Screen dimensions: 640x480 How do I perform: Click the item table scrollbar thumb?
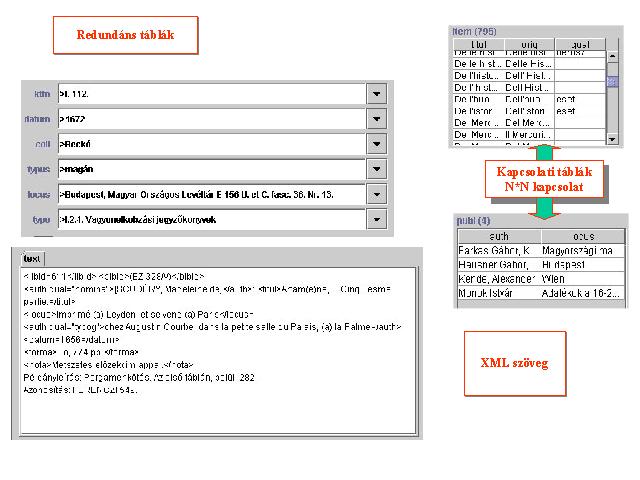(x=612, y=82)
